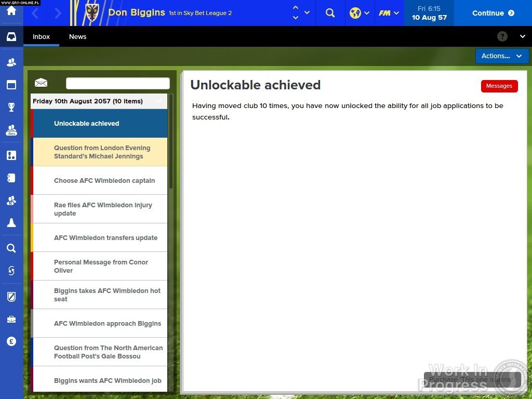Open the job centre briefcase icon

(11, 318)
